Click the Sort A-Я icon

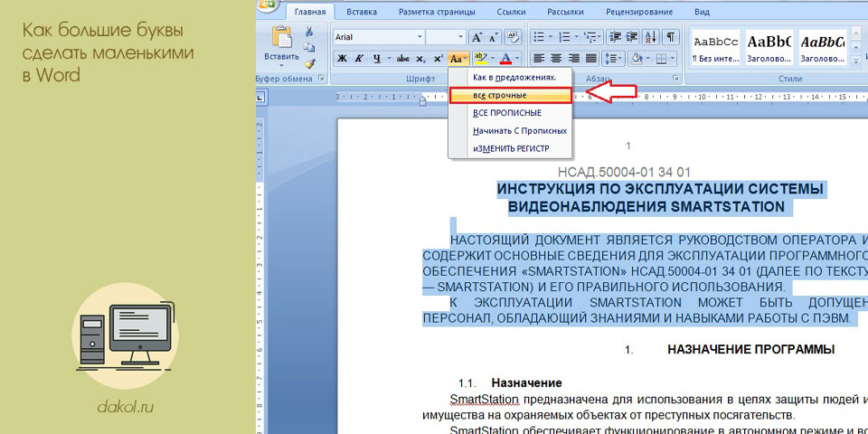click(x=652, y=37)
